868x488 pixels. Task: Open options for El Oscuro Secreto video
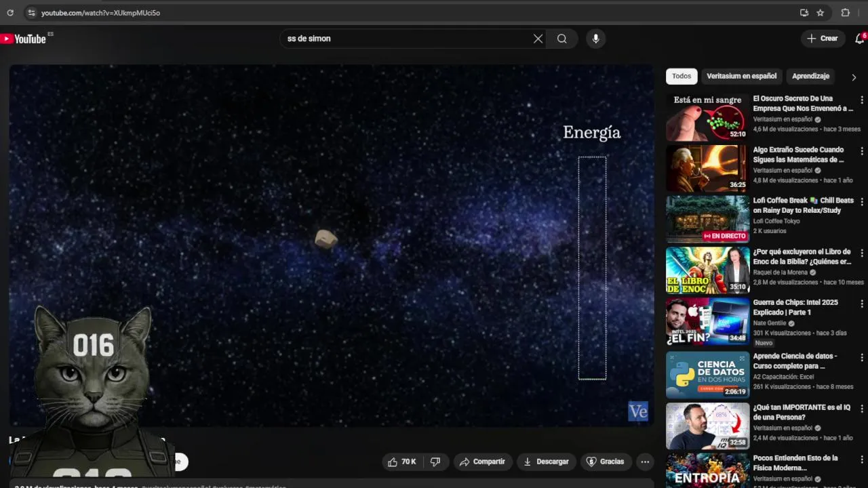click(x=862, y=100)
